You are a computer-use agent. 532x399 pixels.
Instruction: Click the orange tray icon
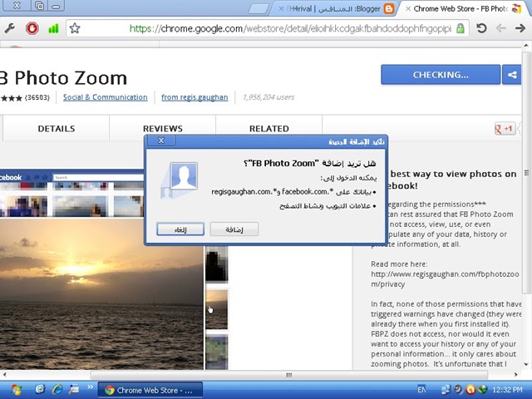[x=470, y=390]
